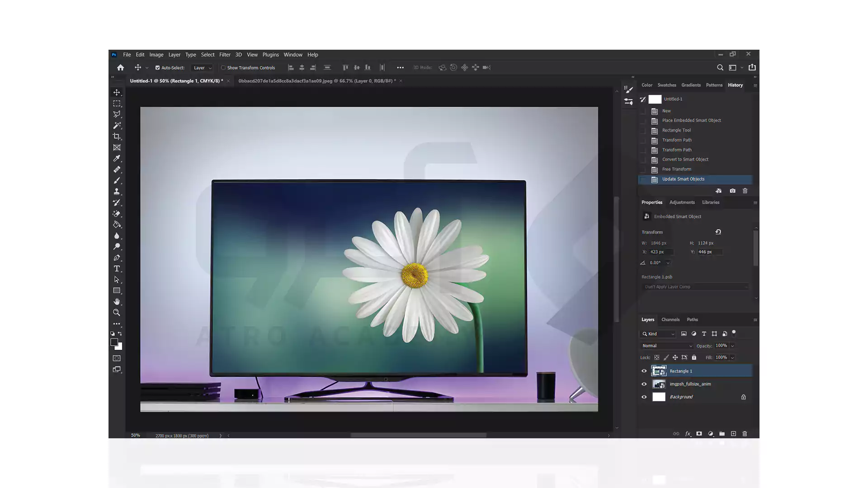868x488 pixels.
Task: Select the Zoom tool
Action: (x=117, y=313)
